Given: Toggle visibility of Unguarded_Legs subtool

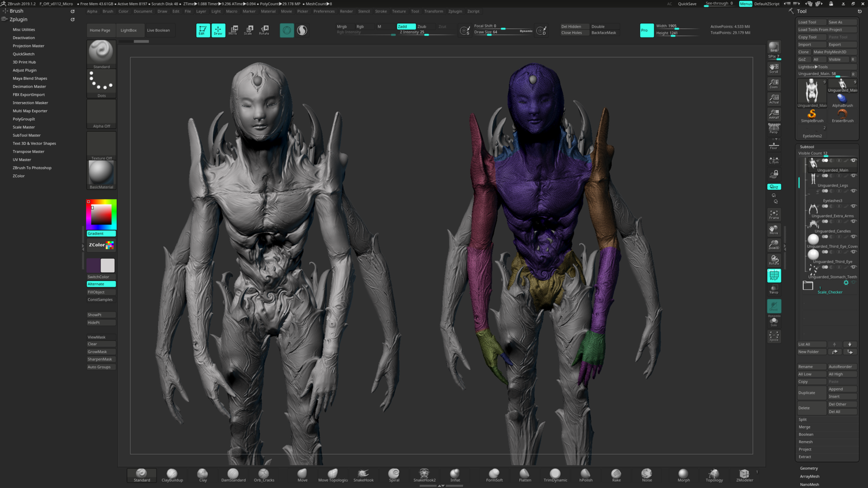Looking at the screenshot, I should (853, 176).
